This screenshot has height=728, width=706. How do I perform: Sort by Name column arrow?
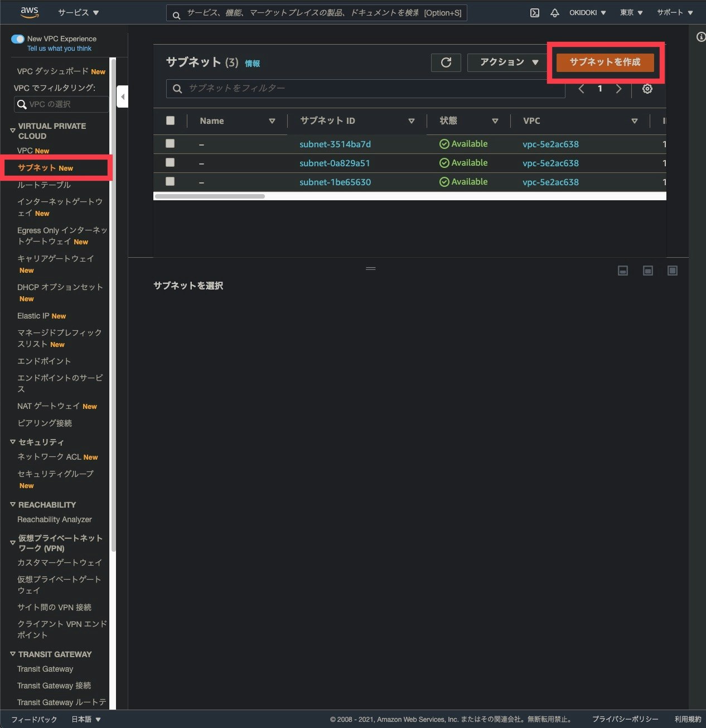272,120
